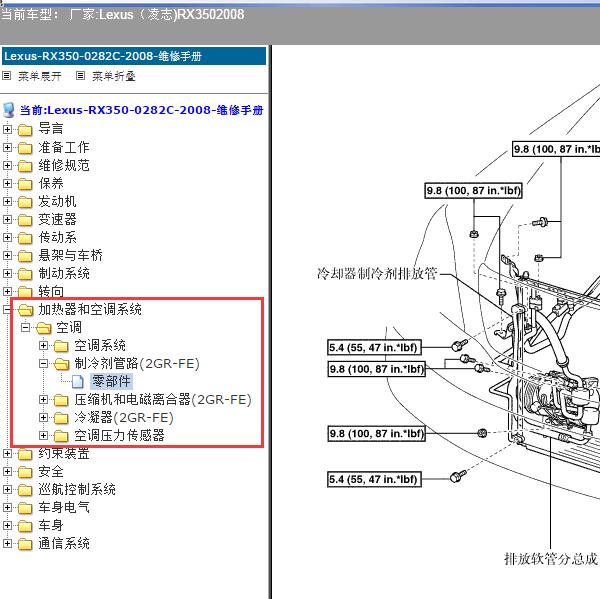Select the 压缩机和电磁离合器(2GR-FE) label
The width and height of the screenshot is (600, 599).
coord(163,400)
